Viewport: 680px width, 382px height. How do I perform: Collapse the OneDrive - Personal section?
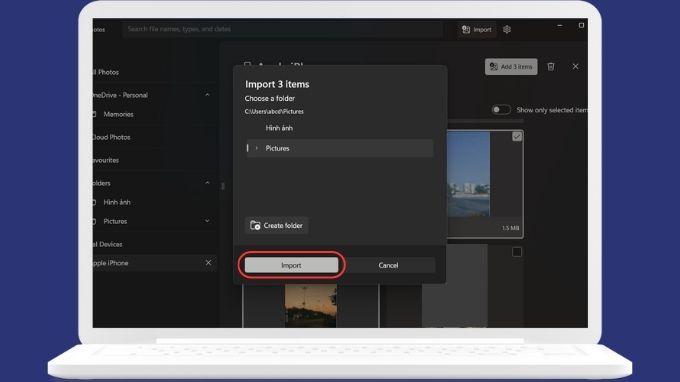point(207,95)
